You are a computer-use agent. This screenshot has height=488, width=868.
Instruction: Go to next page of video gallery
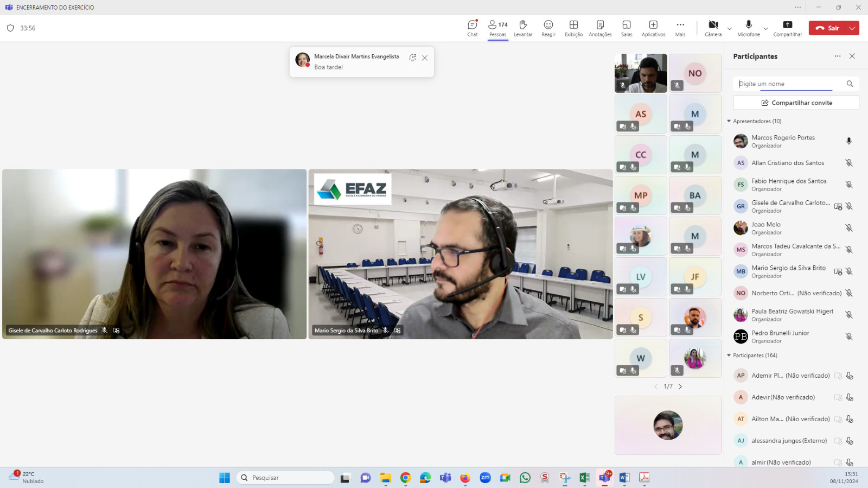[x=680, y=386]
